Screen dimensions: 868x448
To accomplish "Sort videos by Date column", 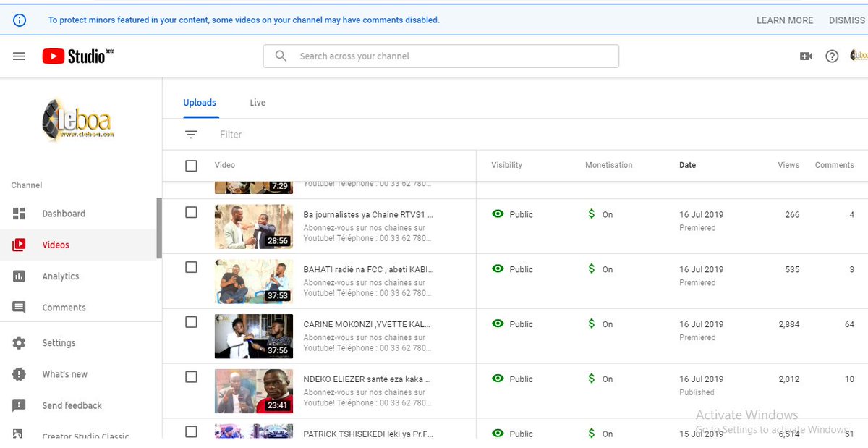I will [687, 165].
